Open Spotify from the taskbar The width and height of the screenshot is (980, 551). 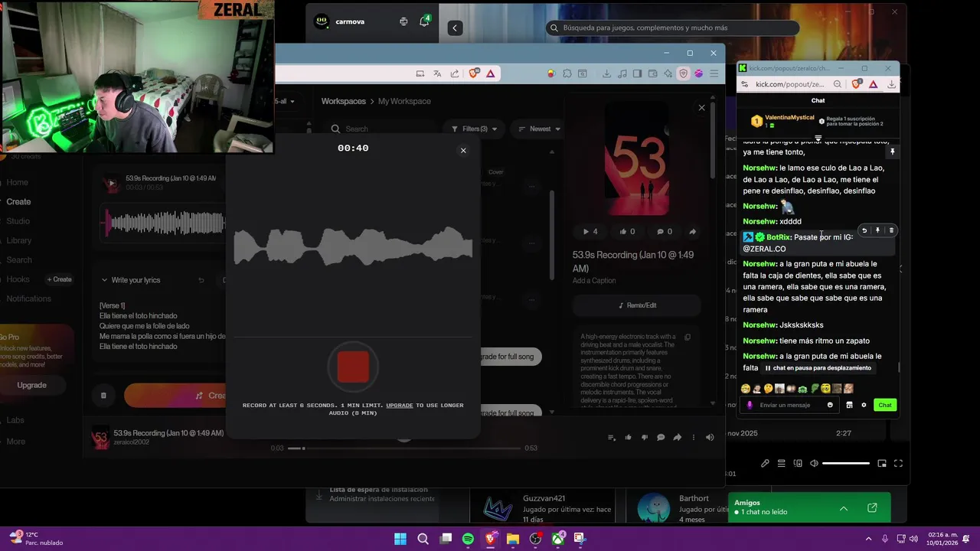468,539
